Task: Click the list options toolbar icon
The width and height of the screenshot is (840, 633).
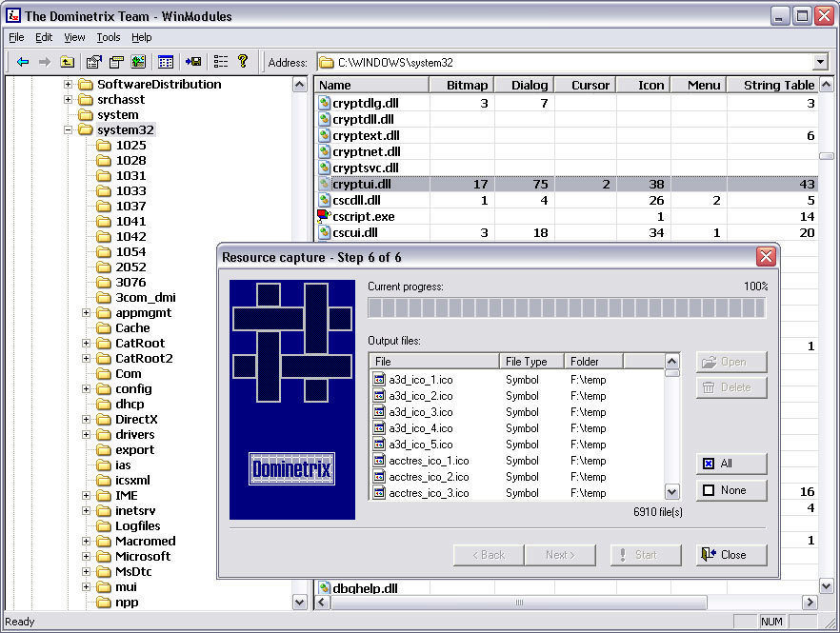Action: tap(221, 62)
